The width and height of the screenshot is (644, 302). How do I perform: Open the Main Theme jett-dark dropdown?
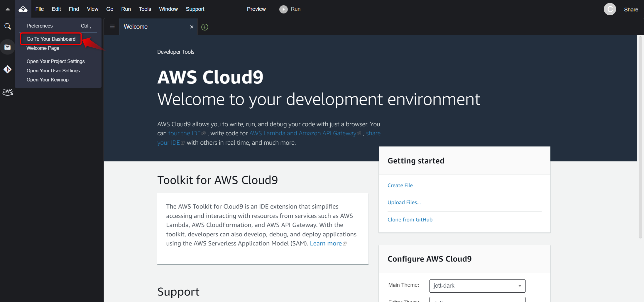(x=477, y=286)
